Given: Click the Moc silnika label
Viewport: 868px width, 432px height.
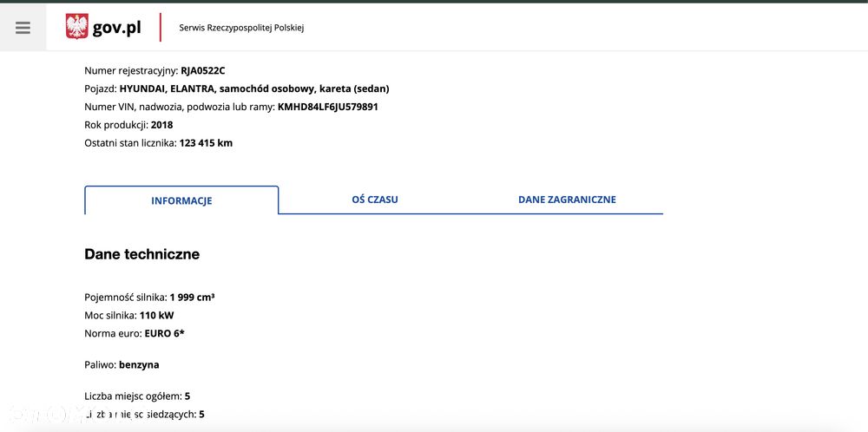Looking at the screenshot, I should 111,315.
